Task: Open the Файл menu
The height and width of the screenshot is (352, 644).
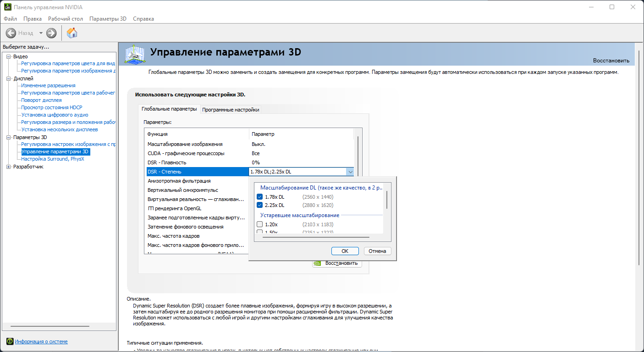Action: [10, 19]
